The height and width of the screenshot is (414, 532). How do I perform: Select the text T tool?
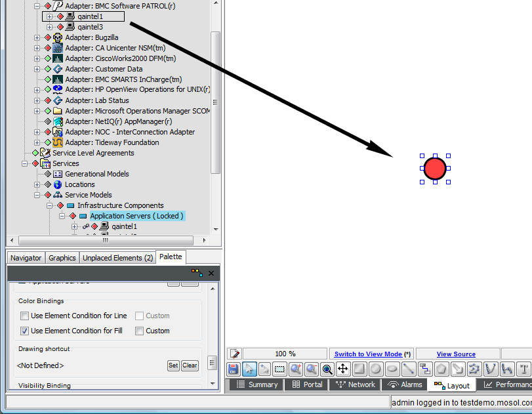[523, 369]
